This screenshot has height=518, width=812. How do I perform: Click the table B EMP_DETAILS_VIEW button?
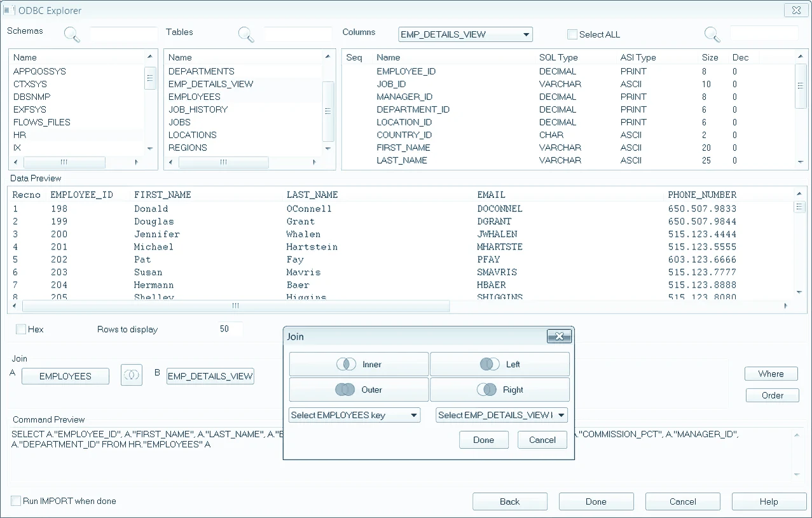point(210,376)
